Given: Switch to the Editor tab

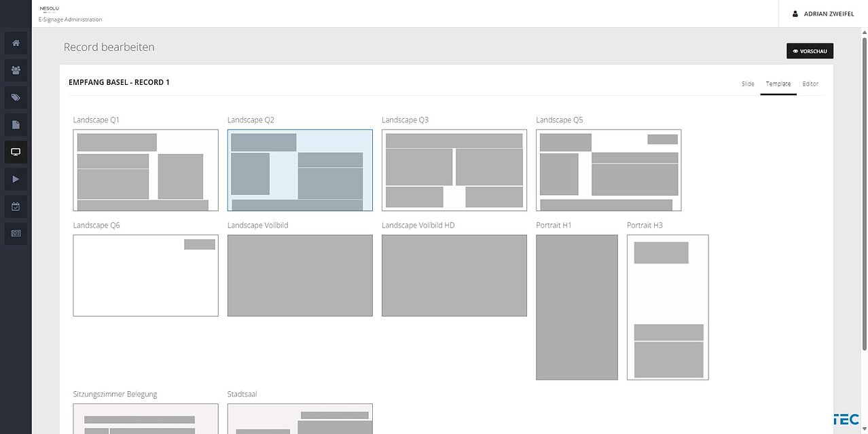Looking at the screenshot, I should pos(810,84).
